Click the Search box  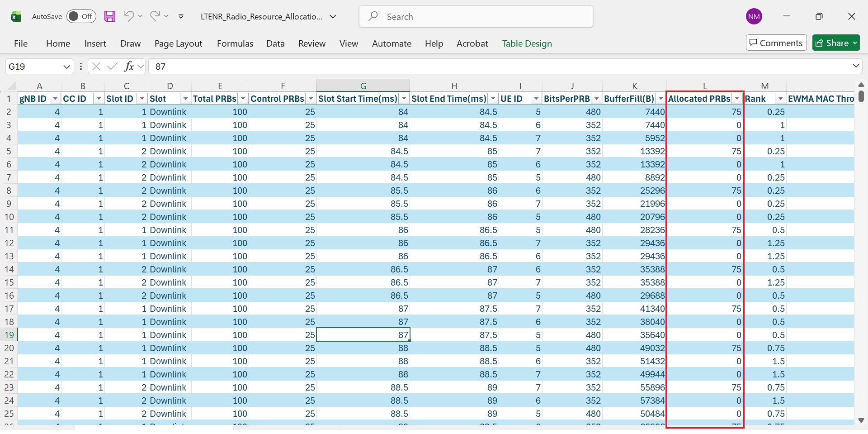[476, 17]
